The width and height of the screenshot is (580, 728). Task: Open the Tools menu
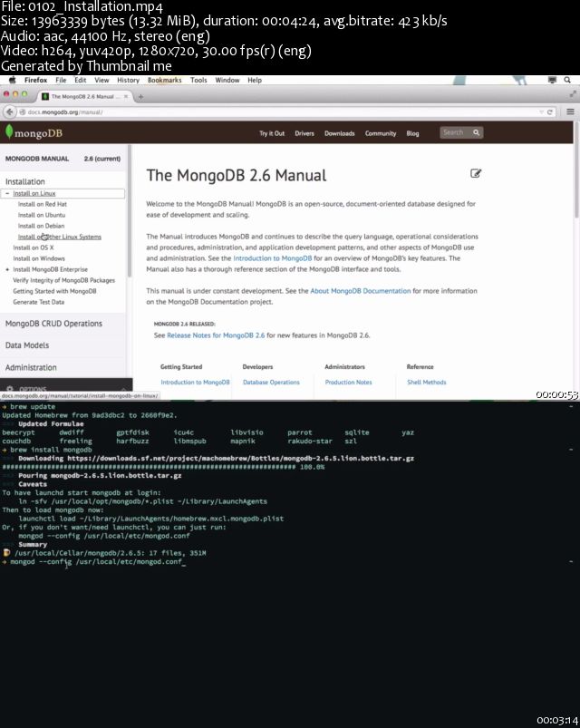(x=198, y=80)
